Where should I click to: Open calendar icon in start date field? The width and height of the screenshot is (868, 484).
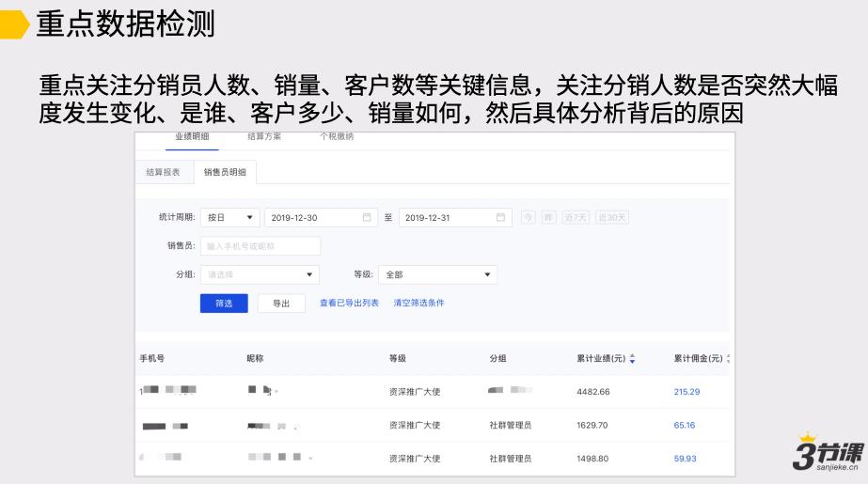point(367,217)
